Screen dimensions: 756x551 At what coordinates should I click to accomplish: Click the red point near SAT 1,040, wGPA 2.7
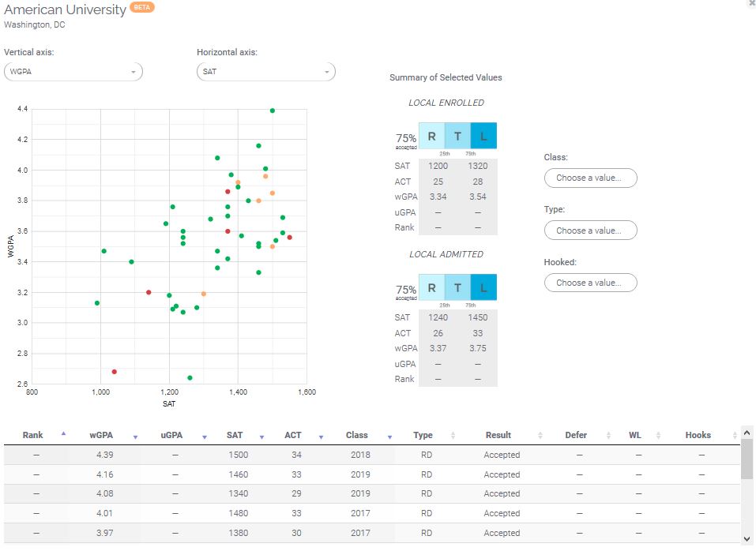pyautogui.click(x=115, y=372)
